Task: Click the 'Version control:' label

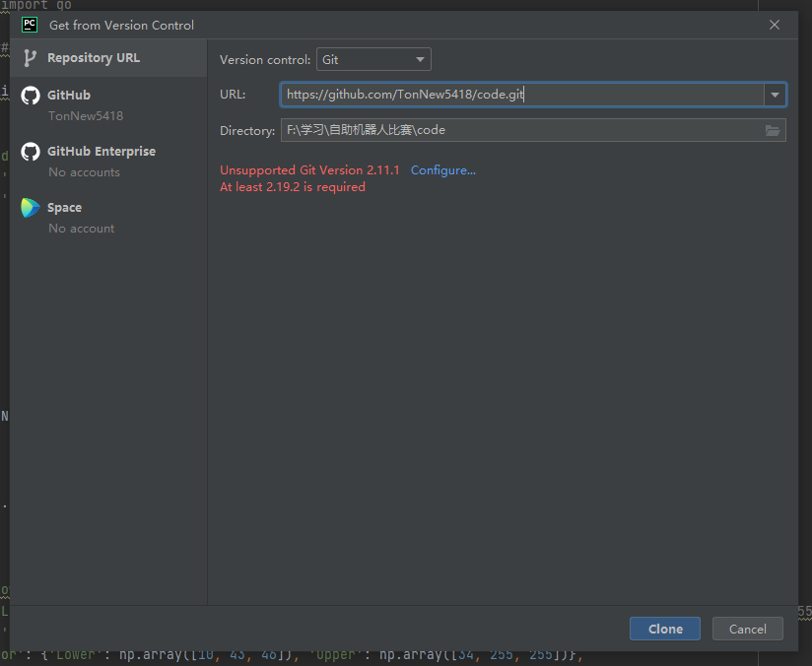Action: pos(265,60)
